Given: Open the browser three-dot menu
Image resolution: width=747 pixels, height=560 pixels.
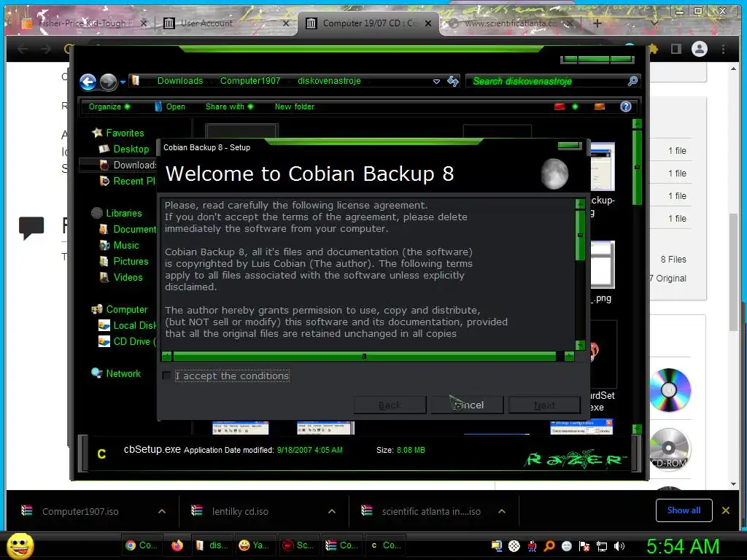Looking at the screenshot, I should tap(723, 49).
